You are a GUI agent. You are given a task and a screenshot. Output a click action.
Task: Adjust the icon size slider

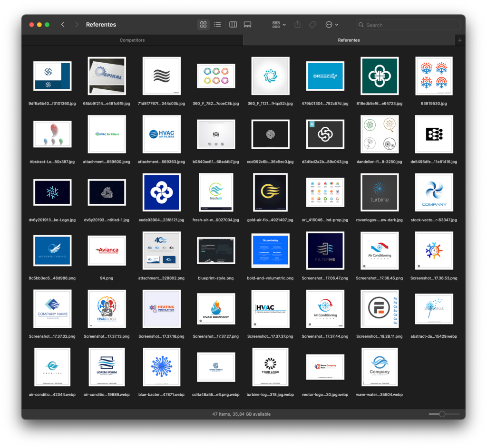pos(442,414)
